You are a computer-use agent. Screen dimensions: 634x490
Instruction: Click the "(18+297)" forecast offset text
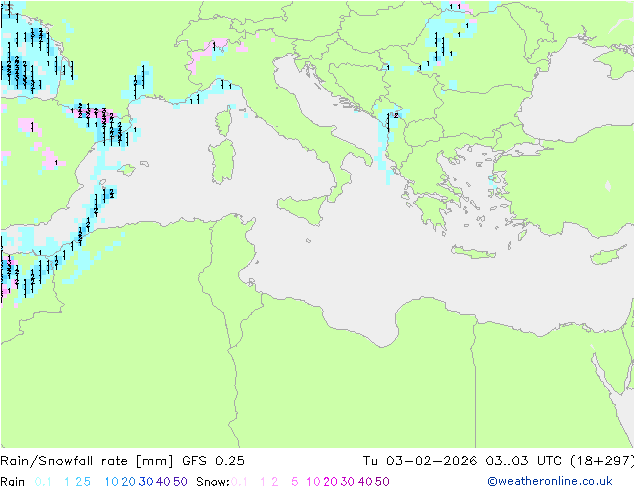[602, 461]
